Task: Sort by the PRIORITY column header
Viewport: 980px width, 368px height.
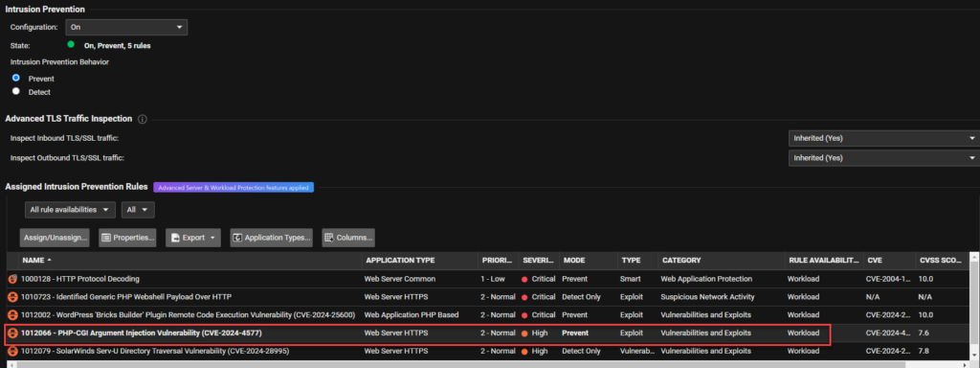Action: click(498, 261)
